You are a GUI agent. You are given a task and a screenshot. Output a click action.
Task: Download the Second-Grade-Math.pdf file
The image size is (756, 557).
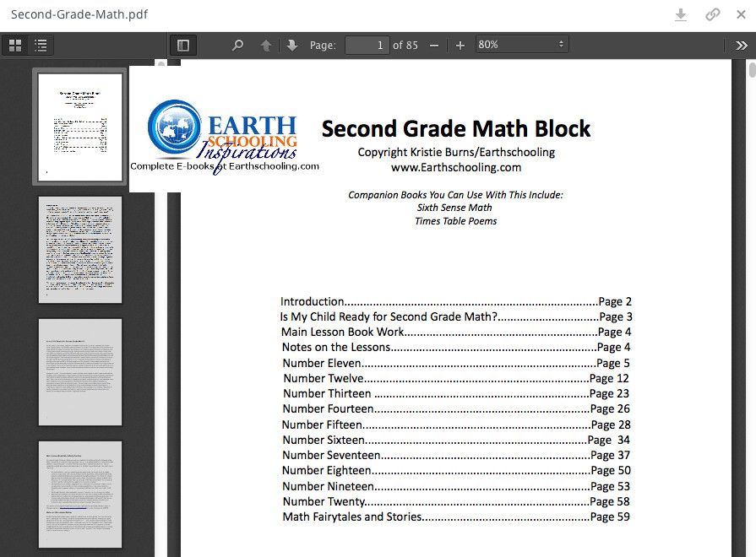pos(680,15)
